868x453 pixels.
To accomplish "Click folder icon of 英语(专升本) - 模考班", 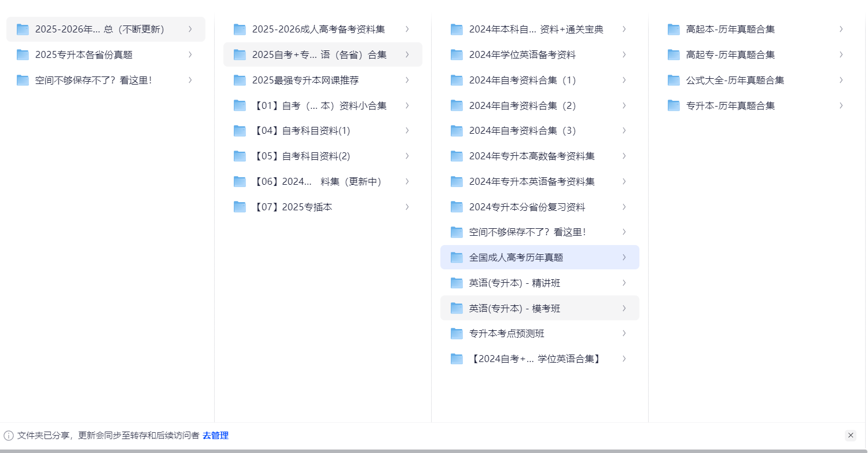I will (x=457, y=308).
